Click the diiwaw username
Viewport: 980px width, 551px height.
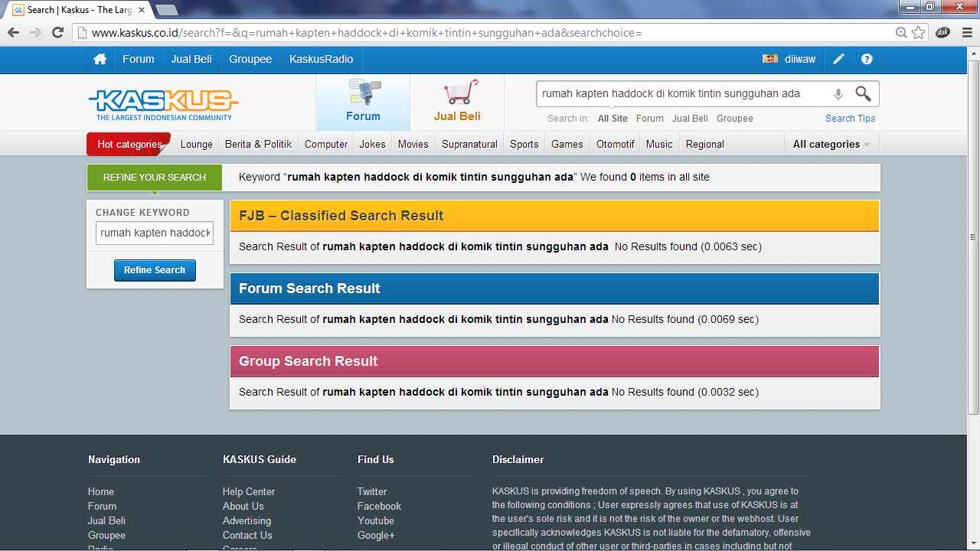pyautogui.click(x=800, y=59)
